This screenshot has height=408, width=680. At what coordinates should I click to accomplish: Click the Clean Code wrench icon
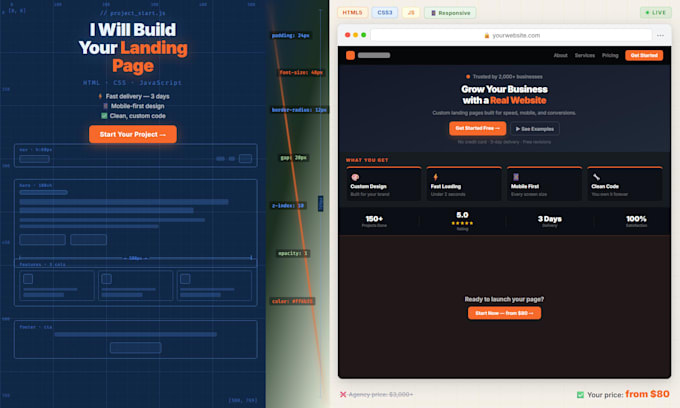click(x=596, y=177)
